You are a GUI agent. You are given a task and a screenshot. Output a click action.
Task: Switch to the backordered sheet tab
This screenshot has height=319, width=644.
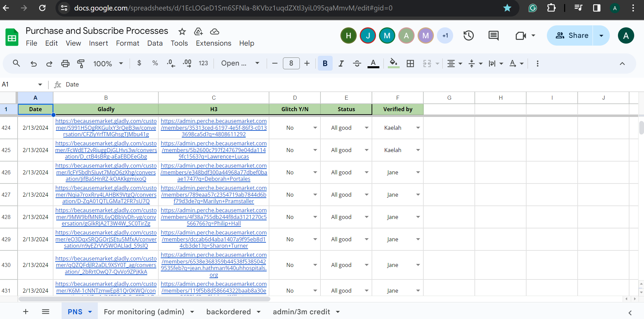[x=228, y=312]
